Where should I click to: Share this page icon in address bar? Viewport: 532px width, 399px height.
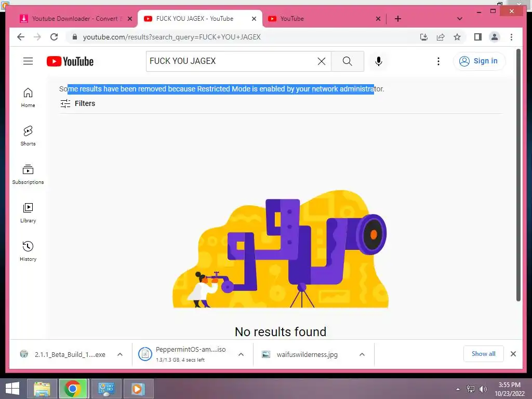tap(441, 37)
